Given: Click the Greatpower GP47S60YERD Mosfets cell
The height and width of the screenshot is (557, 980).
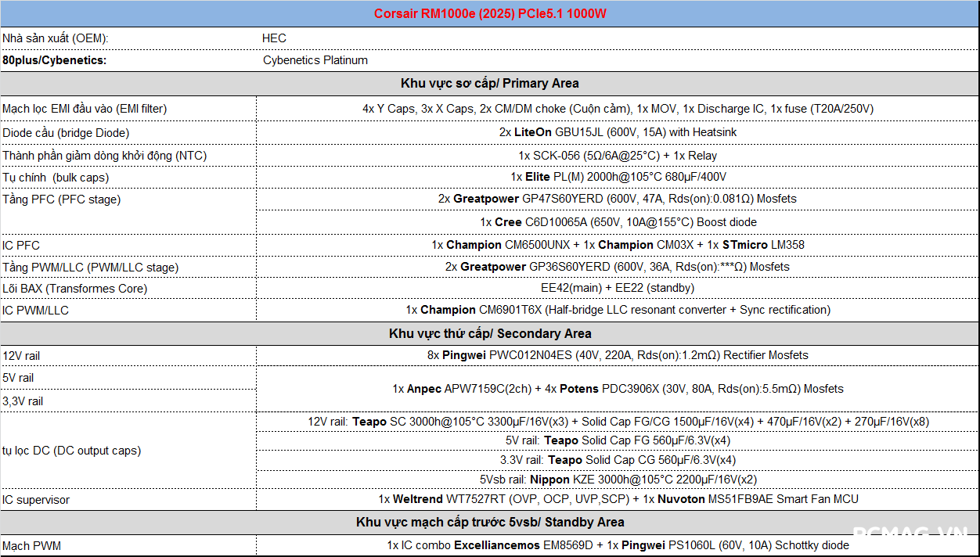Looking at the screenshot, I should [x=618, y=199].
